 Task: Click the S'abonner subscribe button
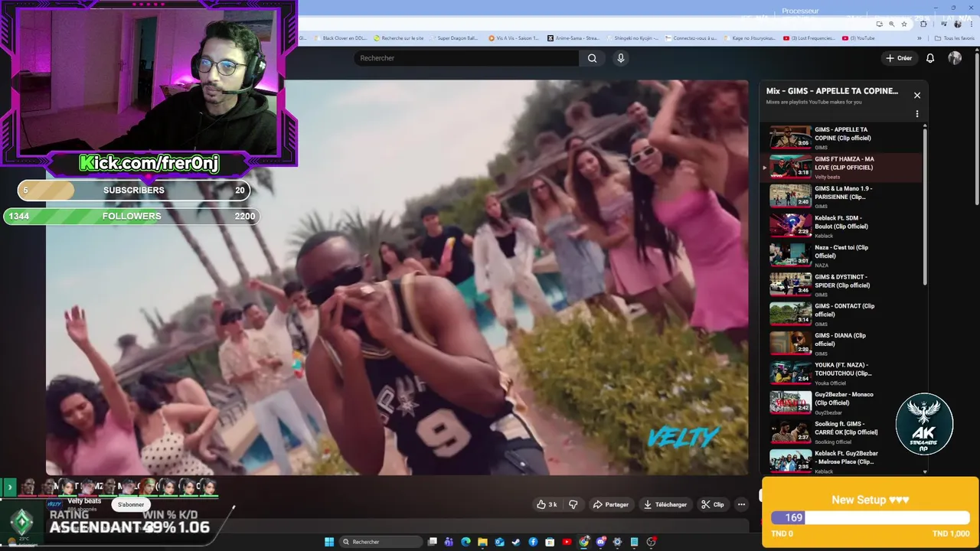click(x=131, y=504)
